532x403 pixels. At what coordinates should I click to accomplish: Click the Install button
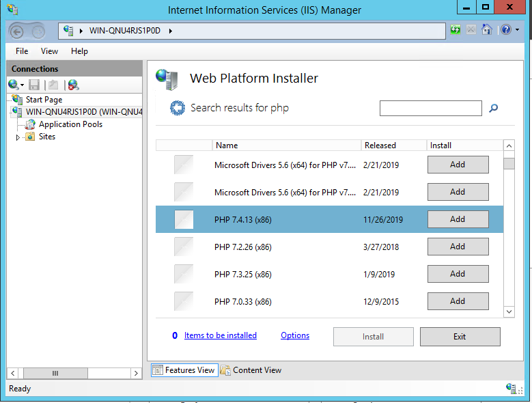click(373, 337)
